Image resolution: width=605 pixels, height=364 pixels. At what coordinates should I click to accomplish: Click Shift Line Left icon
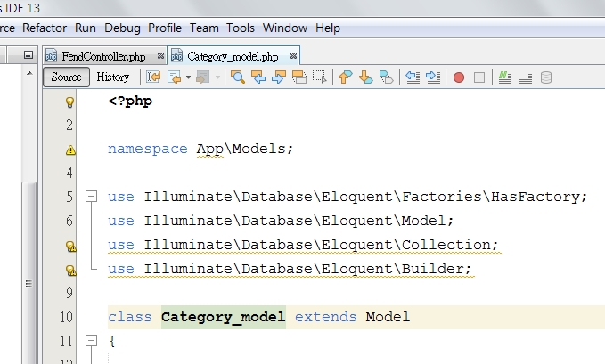413,77
